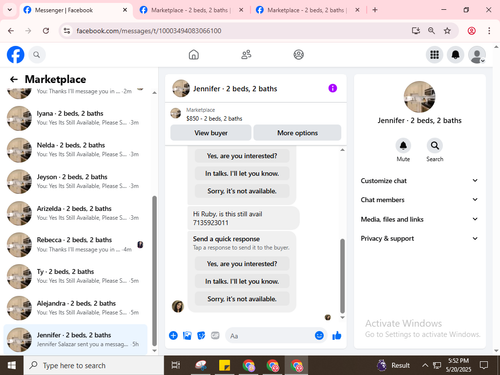Go to the Home feed icon

pyautogui.click(x=194, y=55)
